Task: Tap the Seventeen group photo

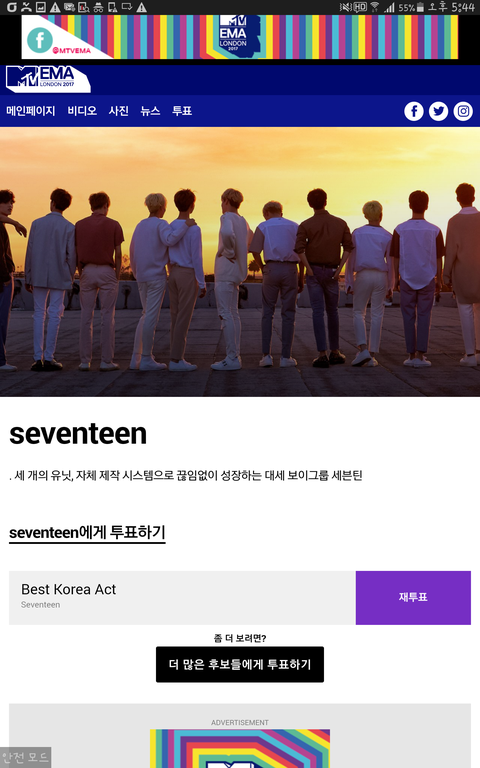Action: point(240,262)
